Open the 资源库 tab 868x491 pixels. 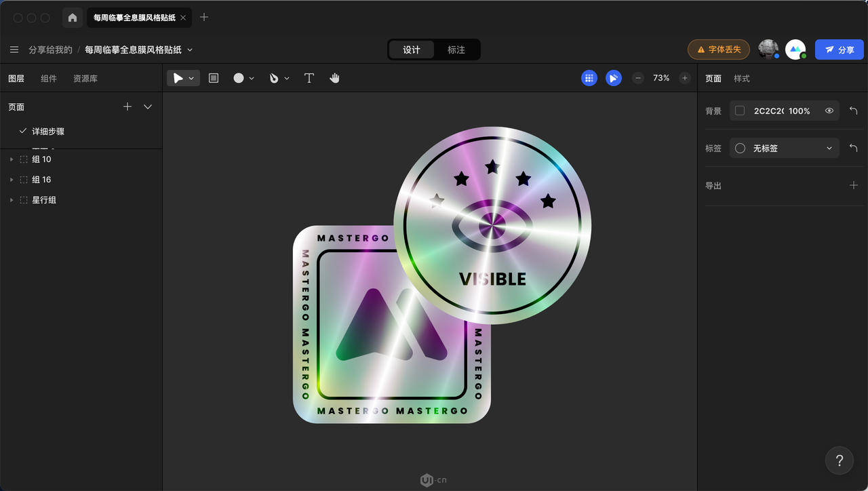85,79
